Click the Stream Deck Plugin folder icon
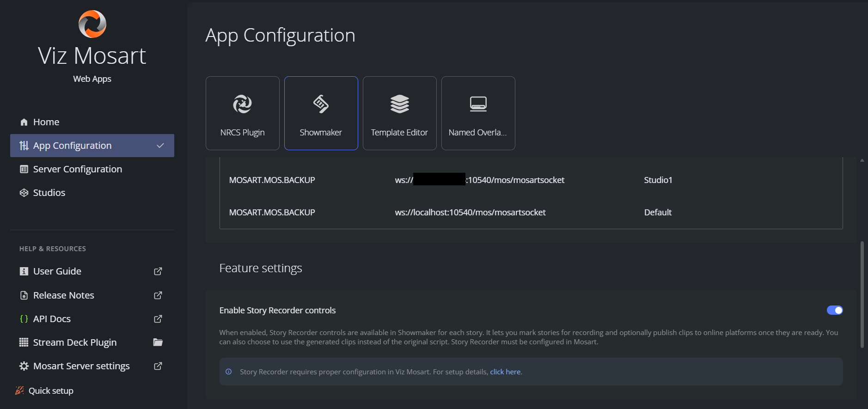Viewport: 868px width, 409px height. point(158,342)
